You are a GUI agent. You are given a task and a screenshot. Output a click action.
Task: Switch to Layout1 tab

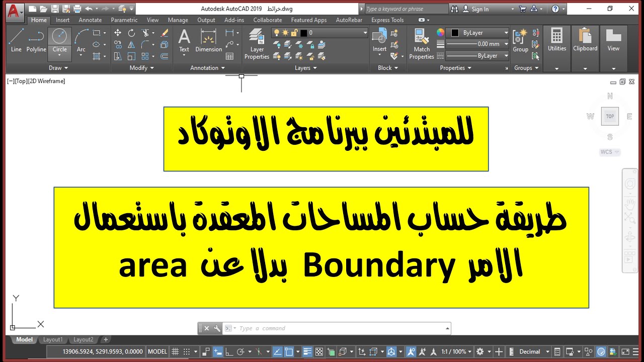pos(53,340)
